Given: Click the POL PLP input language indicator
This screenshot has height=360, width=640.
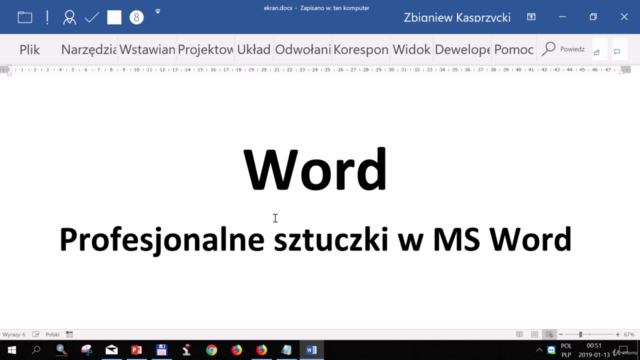Looking at the screenshot, I should [566, 350].
